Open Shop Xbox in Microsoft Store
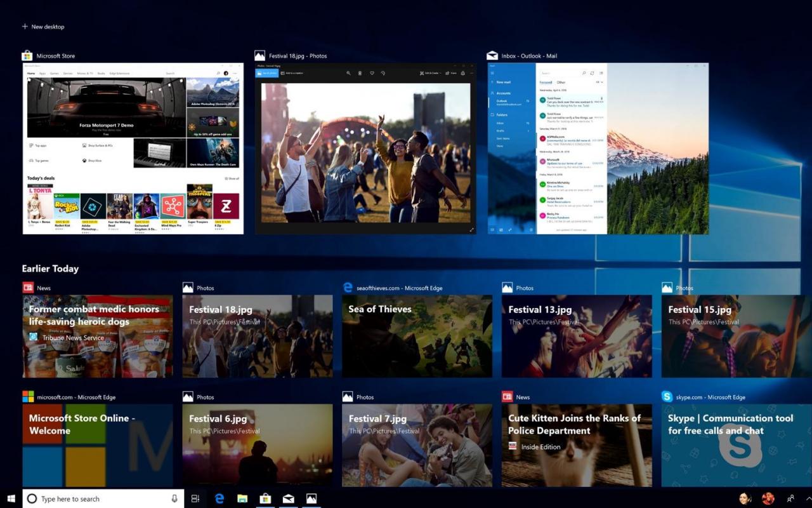The width and height of the screenshot is (812, 508). [91, 161]
